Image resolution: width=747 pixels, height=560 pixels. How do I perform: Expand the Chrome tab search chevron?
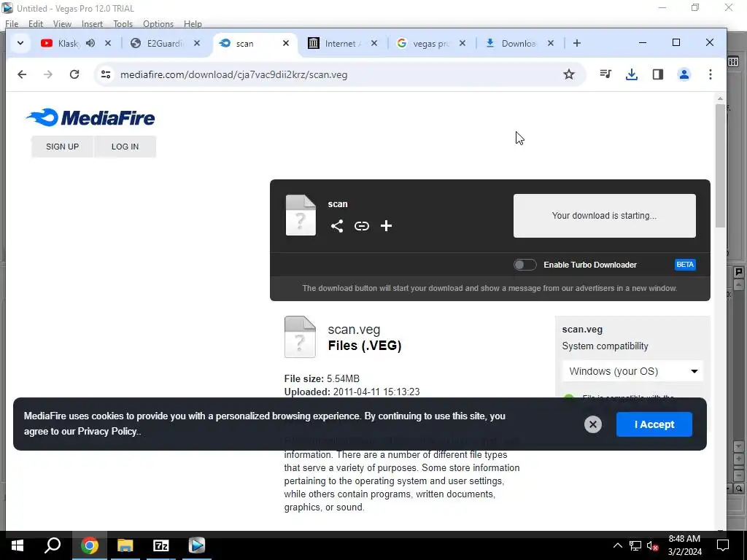(x=20, y=43)
